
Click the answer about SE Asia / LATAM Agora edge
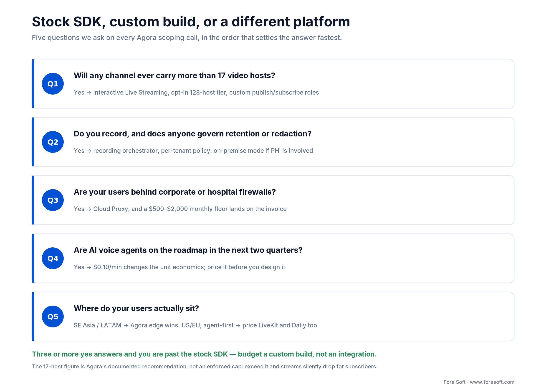tap(195, 325)
